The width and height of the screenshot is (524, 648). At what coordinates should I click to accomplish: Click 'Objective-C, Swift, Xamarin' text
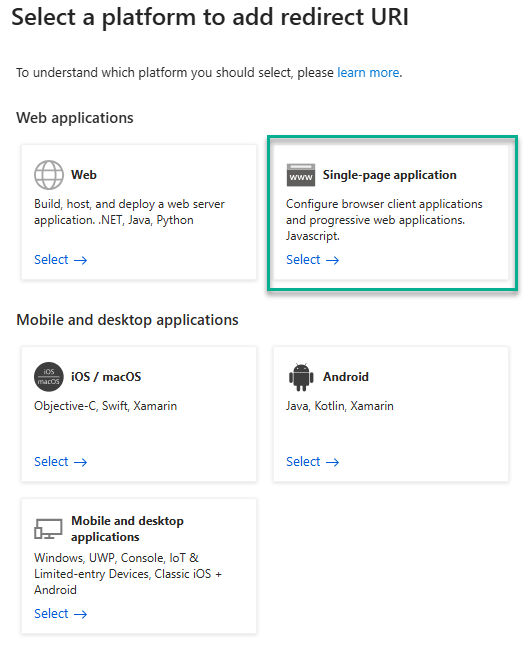click(x=105, y=406)
